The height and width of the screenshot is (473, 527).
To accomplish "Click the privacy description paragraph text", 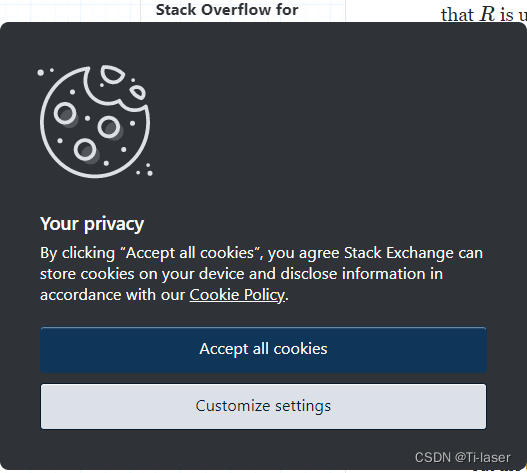I will pyautogui.click(x=261, y=274).
